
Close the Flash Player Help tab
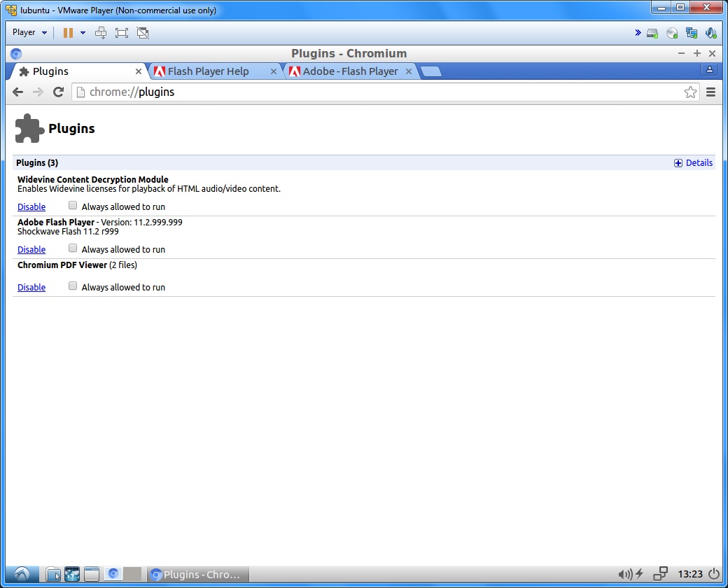click(x=274, y=71)
